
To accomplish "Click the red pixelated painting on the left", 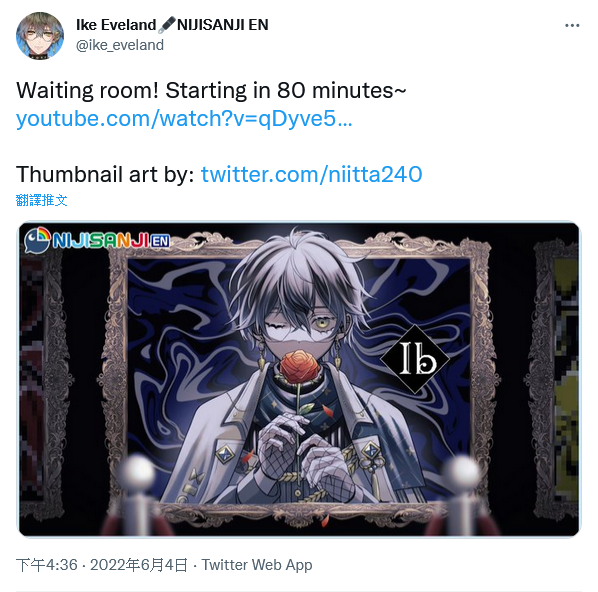I will coord(32,378).
